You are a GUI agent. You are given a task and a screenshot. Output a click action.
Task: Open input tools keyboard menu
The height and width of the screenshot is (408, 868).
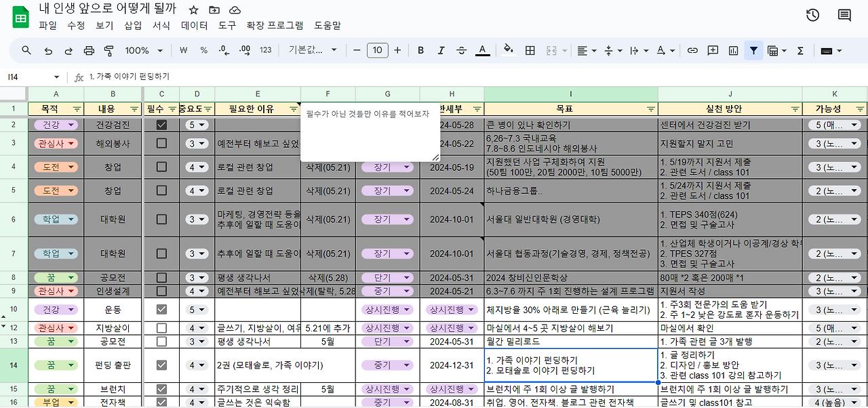click(x=831, y=50)
